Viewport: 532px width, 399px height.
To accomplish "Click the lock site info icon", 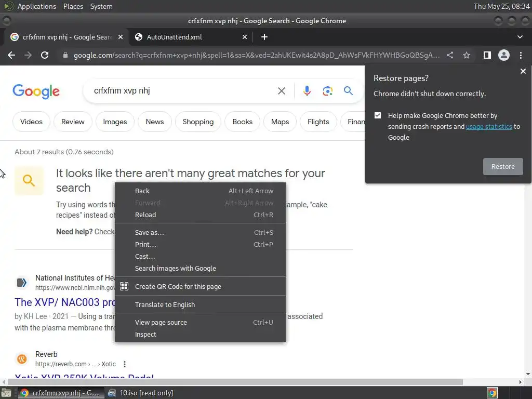I will click(65, 55).
